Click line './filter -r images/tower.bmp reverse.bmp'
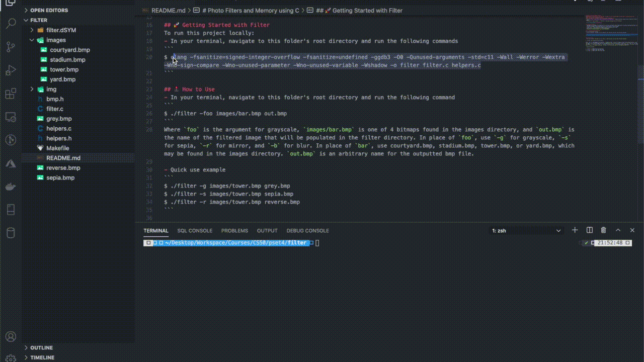The height and width of the screenshot is (362, 644). click(x=232, y=202)
